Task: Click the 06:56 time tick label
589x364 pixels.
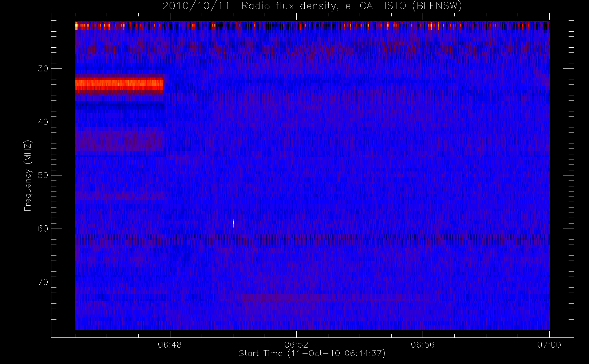Action: click(423, 345)
